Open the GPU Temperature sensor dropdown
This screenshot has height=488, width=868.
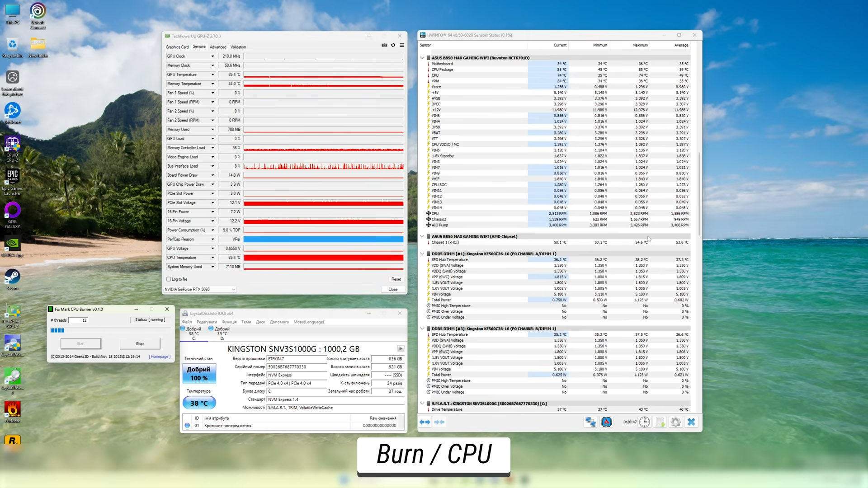tap(212, 75)
